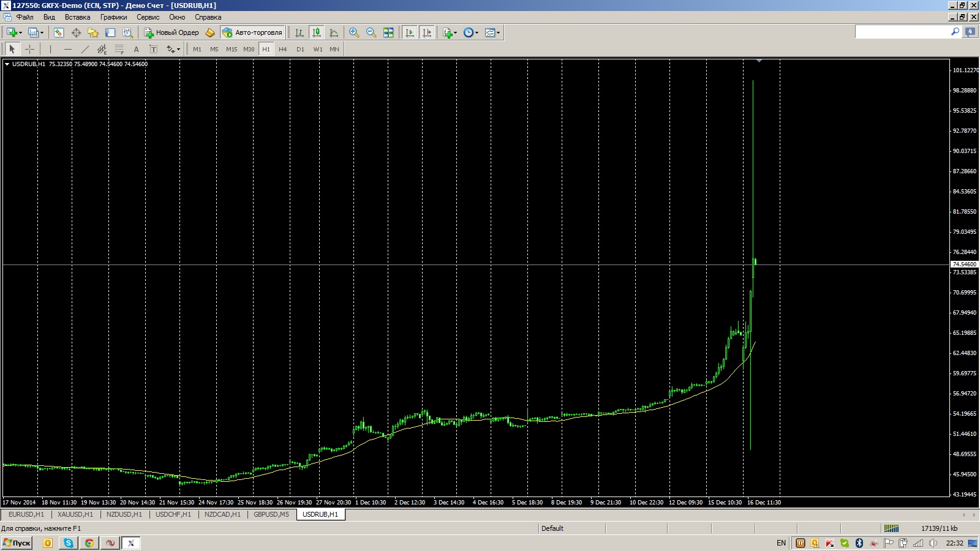Image resolution: width=980 pixels, height=551 pixels.
Task: Open the Пуск start menu
Action: [x=17, y=542]
